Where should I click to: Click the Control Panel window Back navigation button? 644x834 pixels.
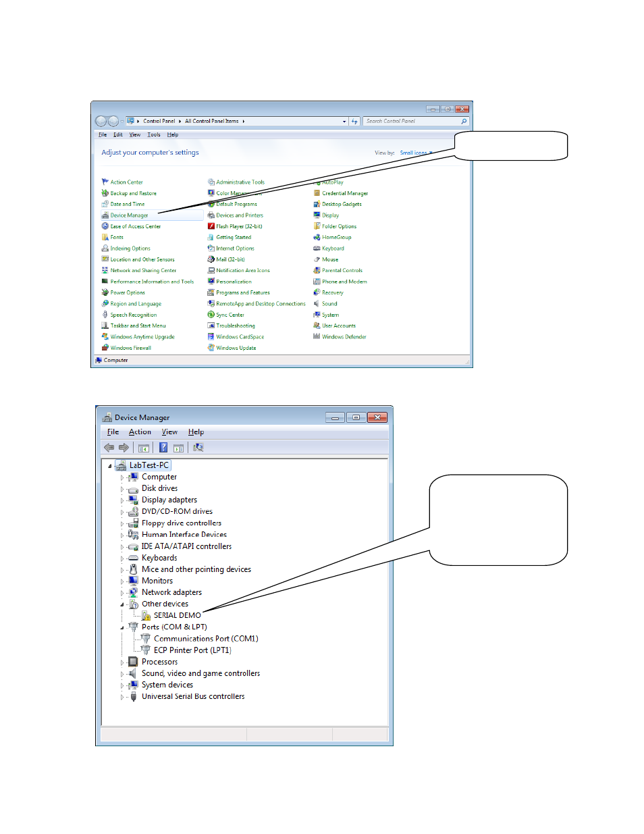(x=101, y=122)
